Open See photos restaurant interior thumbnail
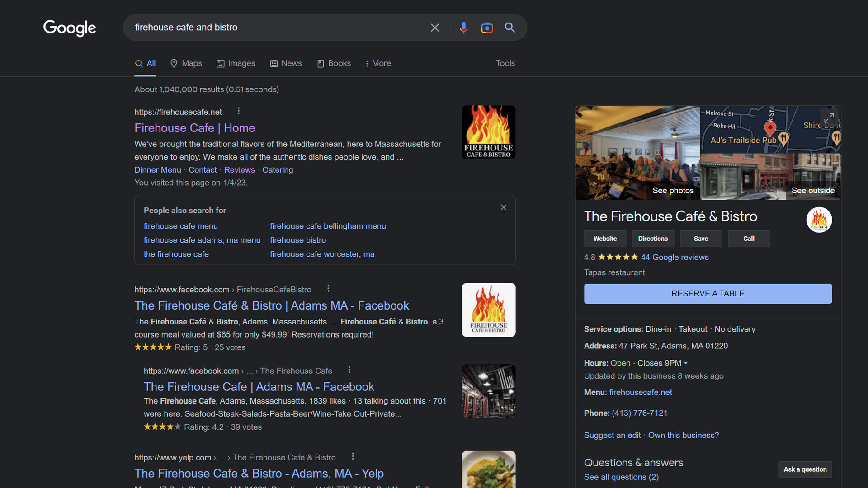This screenshot has width=868, height=488. coord(637,154)
